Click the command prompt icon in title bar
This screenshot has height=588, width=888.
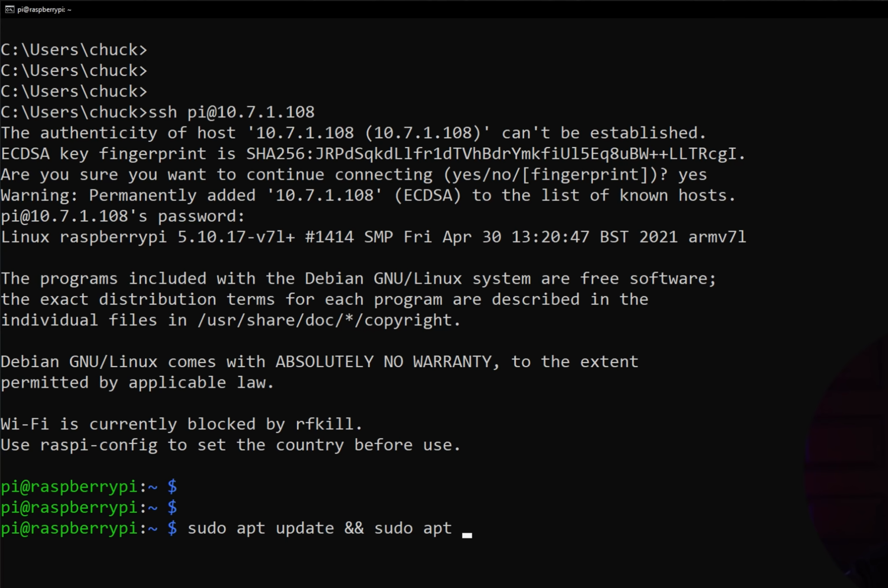[10, 9]
